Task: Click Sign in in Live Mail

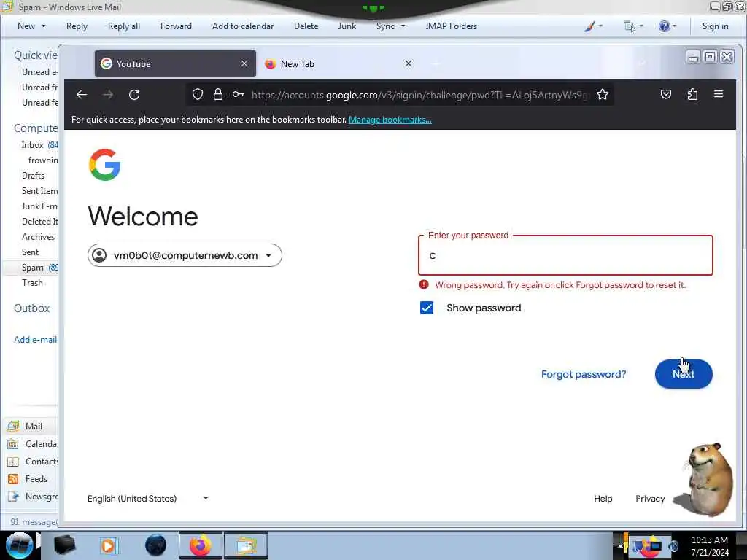Action: (x=715, y=26)
